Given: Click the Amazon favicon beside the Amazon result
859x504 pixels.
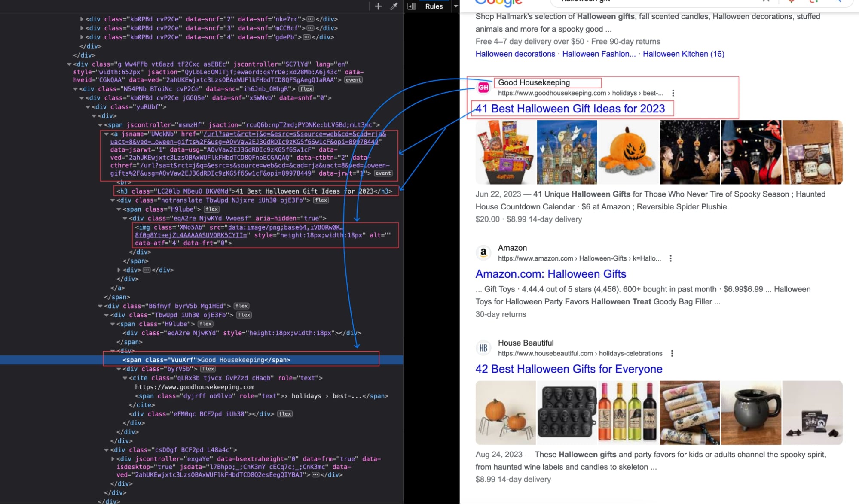Looking at the screenshot, I should point(483,253).
